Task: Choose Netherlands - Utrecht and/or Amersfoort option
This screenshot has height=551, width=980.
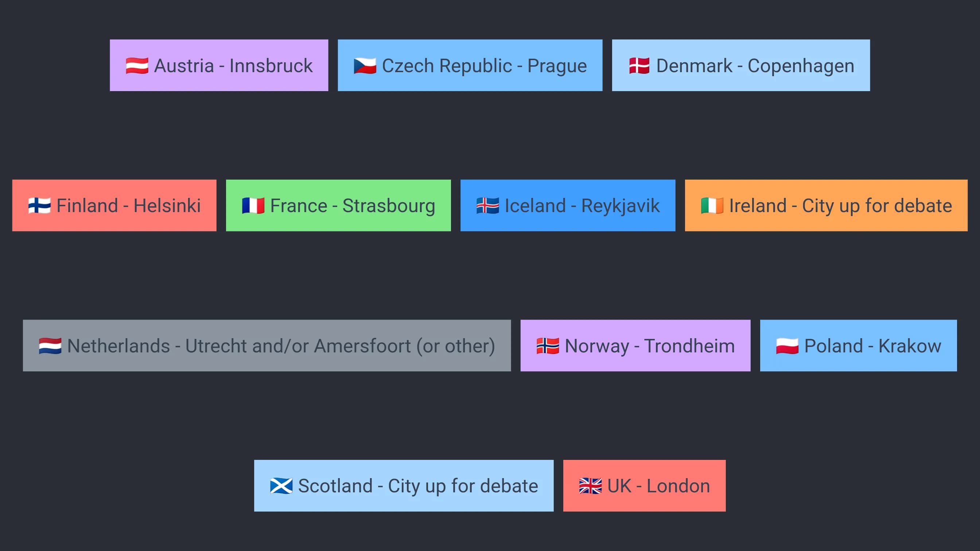Action: 267,346
